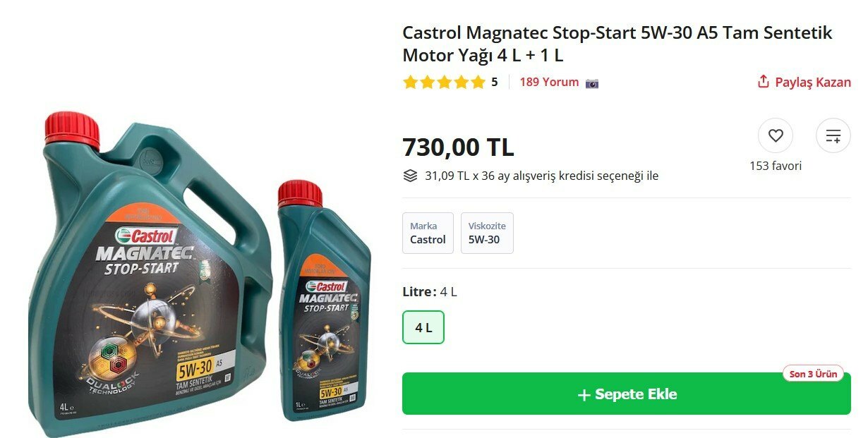This screenshot has width=868, height=438.
Task: Click the 153 favori count text
Action: (x=775, y=166)
